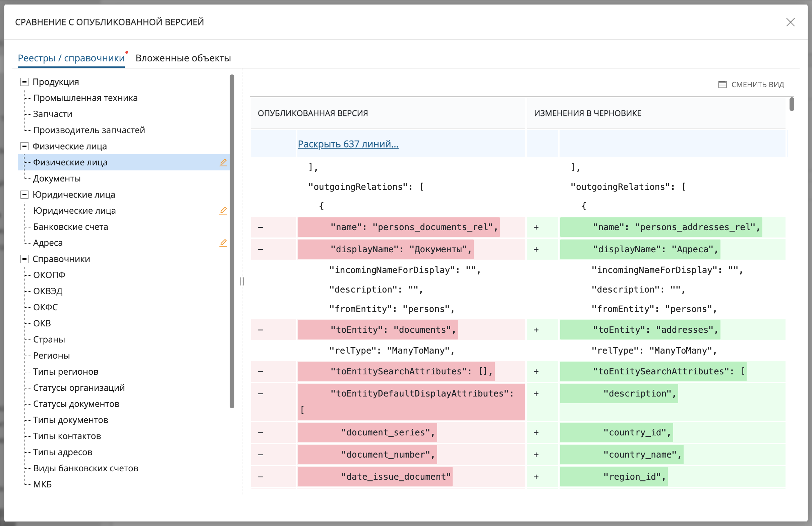Select Типы регионов in the tree
Viewport: 812px width, 526px height.
[x=66, y=372]
